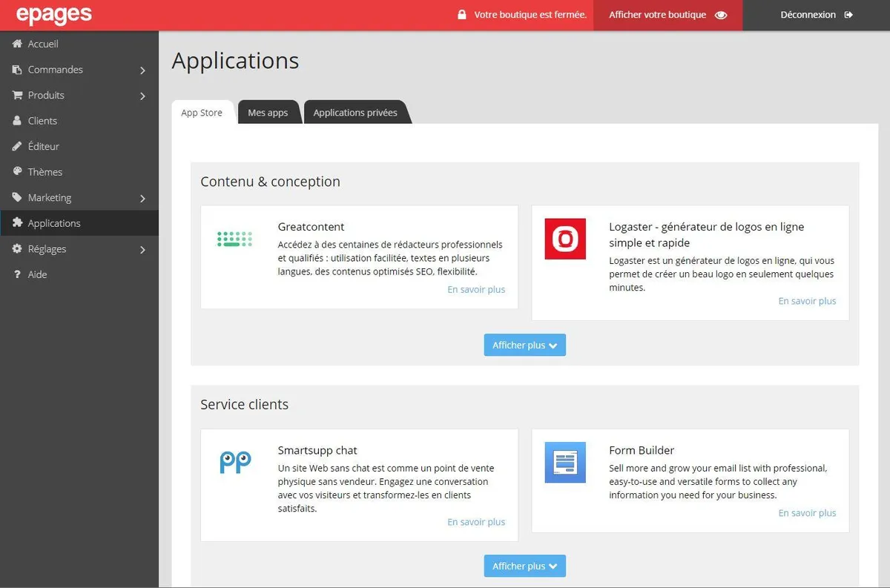
Task: Open the Form Builder app logo
Action: (565, 462)
